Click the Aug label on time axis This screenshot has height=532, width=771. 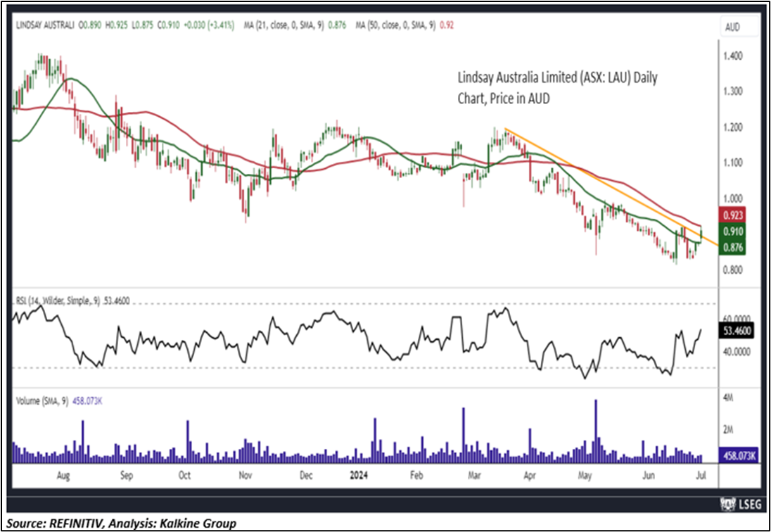[63, 476]
